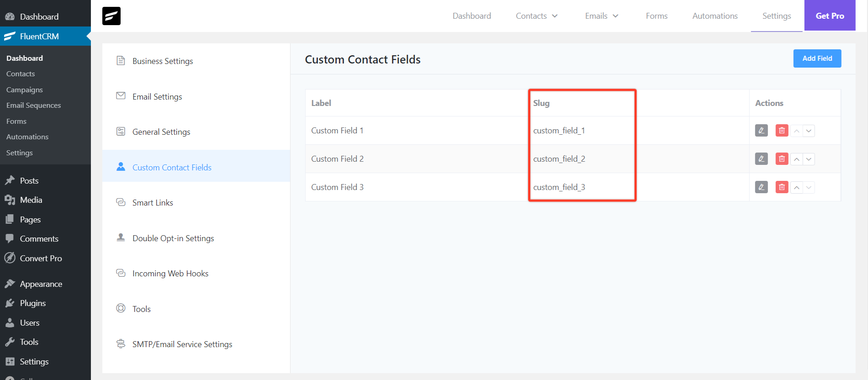Delete Custom Field 1 with trash icon
Viewport: 868px width, 380px height.
(x=782, y=131)
